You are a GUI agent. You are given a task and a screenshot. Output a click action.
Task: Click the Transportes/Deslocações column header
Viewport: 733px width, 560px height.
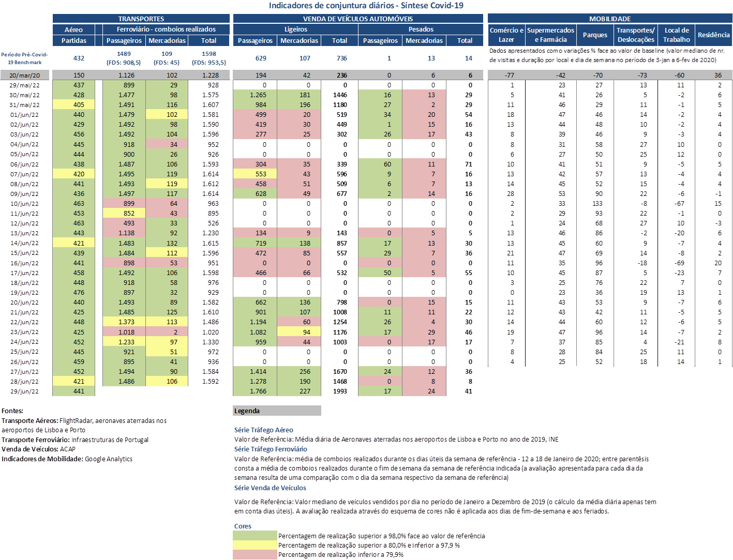click(x=636, y=35)
